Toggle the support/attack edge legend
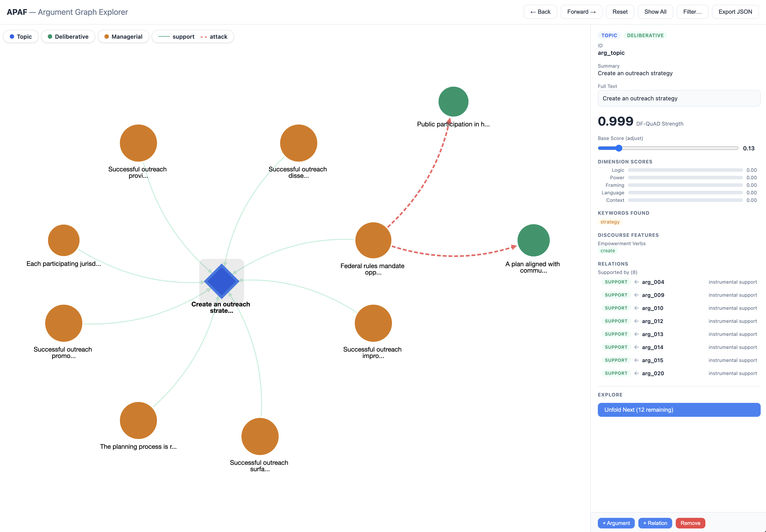766x532 pixels. (193, 37)
